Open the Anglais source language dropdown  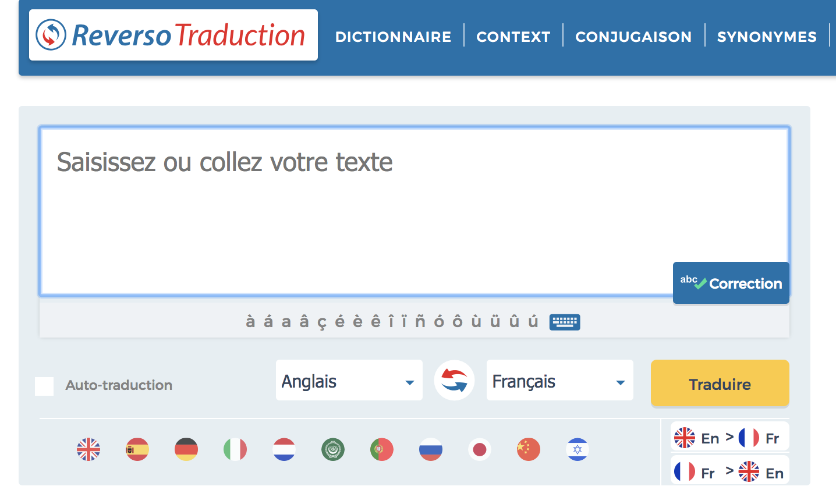point(349,381)
